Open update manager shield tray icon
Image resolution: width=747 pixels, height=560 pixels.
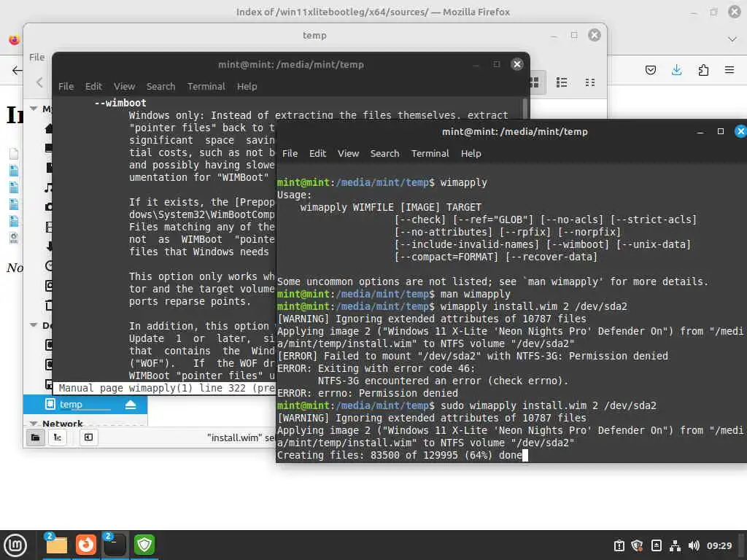point(637,545)
